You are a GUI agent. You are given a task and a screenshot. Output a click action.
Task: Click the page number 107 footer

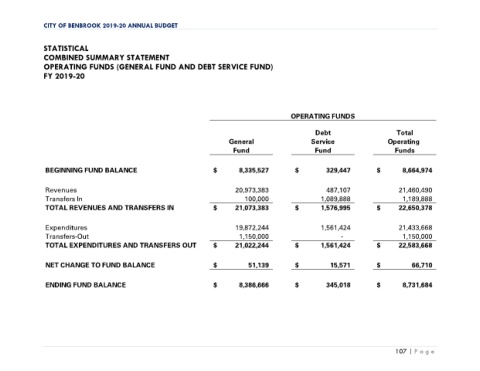coord(401,351)
